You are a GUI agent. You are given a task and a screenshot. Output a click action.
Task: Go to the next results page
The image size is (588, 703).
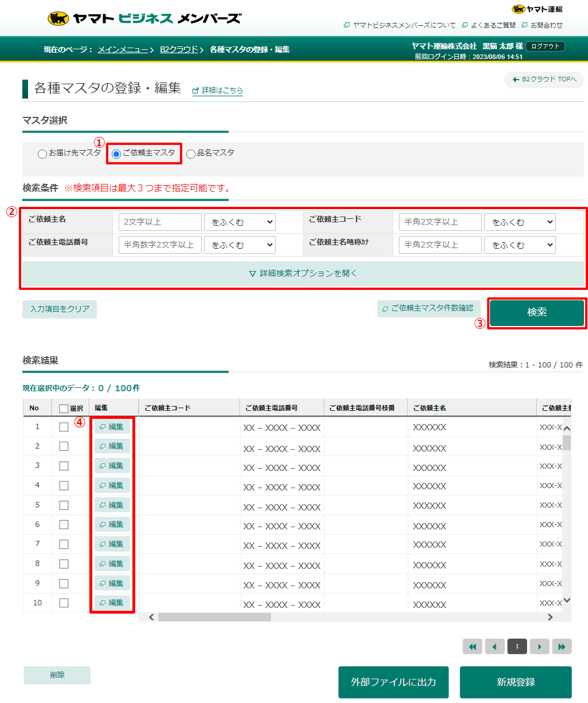539,646
